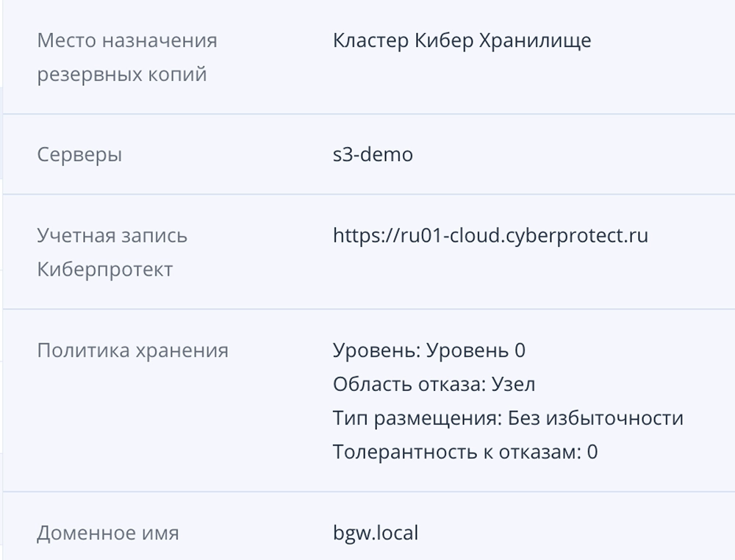
Task: Click the 'Серверы' field label
Action: pyautogui.click(x=79, y=155)
